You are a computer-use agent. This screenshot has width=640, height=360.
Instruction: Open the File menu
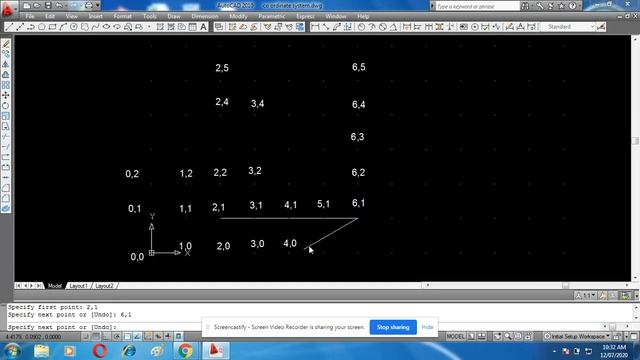click(x=30, y=16)
